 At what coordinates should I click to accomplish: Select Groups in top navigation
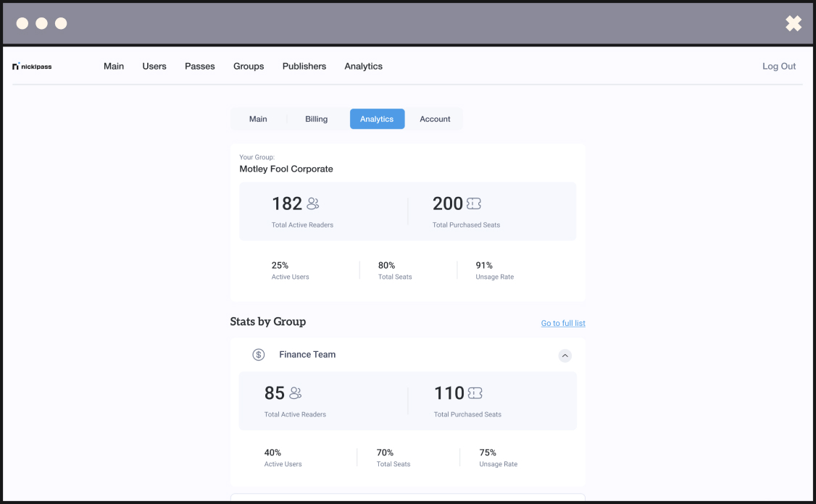tap(249, 66)
